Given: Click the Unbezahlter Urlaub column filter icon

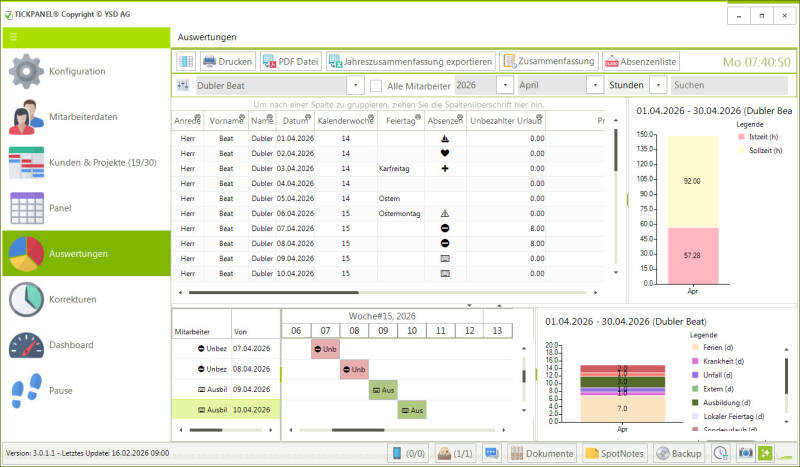Looking at the screenshot, I should [539, 117].
